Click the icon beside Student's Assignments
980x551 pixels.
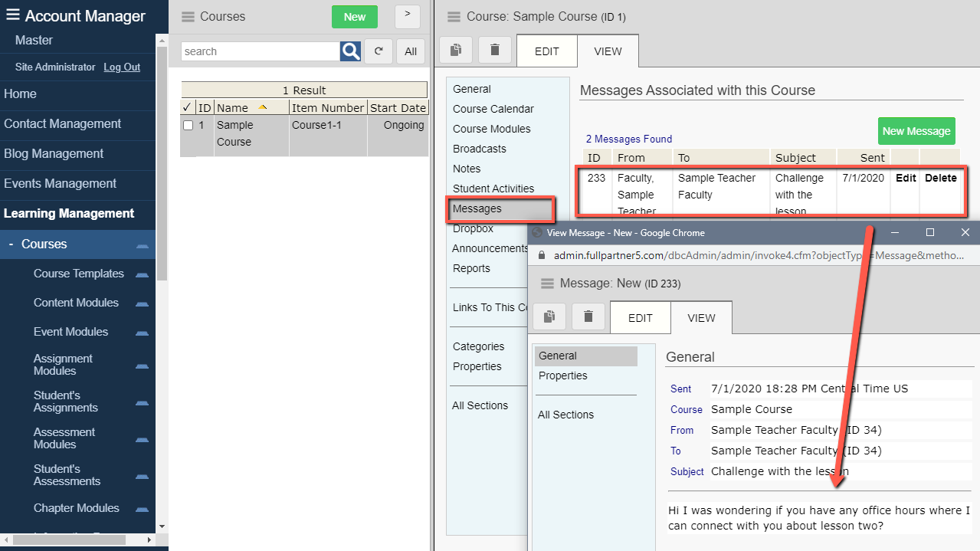pos(143,402)
